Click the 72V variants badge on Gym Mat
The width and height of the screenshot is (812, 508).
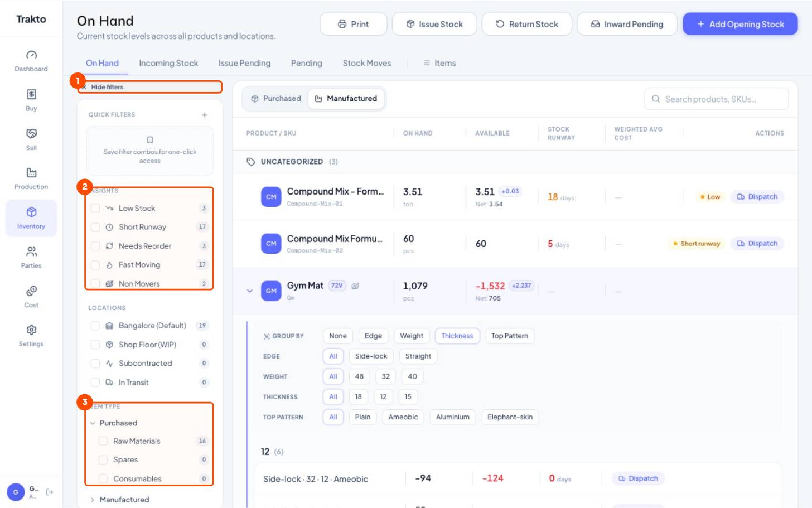(x=337, y=285)
